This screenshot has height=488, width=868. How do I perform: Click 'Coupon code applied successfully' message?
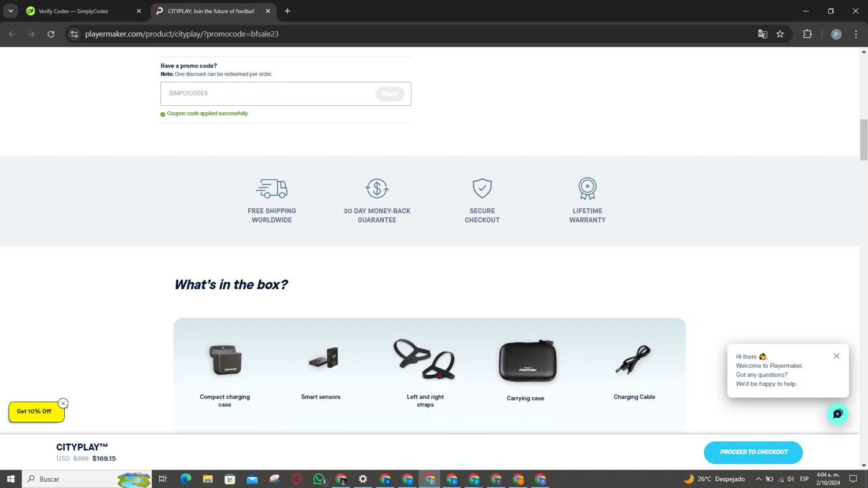[208, 113]
